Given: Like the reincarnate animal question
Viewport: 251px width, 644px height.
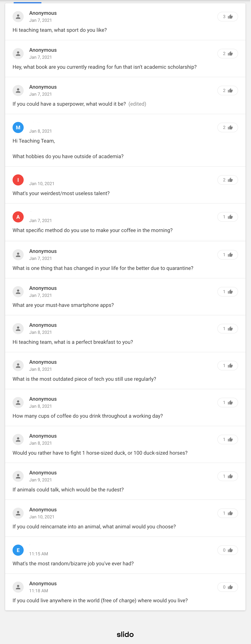Looking at the screenshot, I should [x=228, y=513].
